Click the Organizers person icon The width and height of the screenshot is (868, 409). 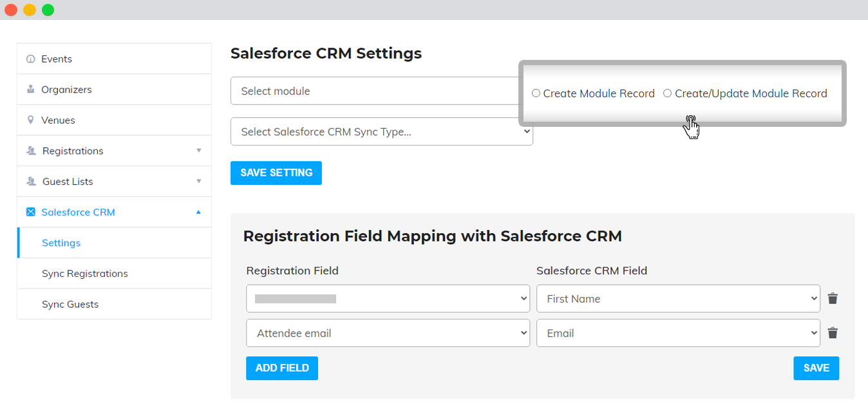point(30,90)
